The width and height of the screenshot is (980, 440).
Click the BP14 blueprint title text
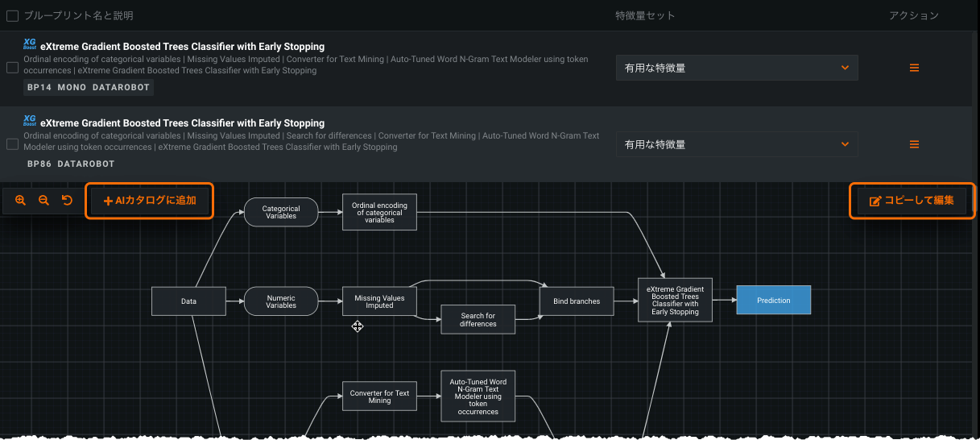coord(182,47)
